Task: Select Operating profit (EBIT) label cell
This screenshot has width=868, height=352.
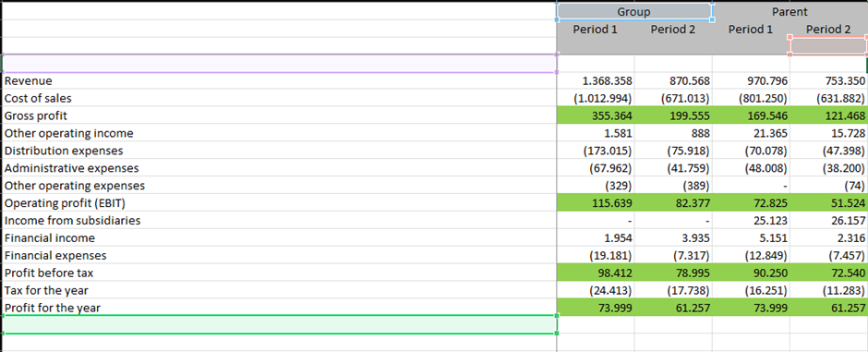Action: pos(279,203)
